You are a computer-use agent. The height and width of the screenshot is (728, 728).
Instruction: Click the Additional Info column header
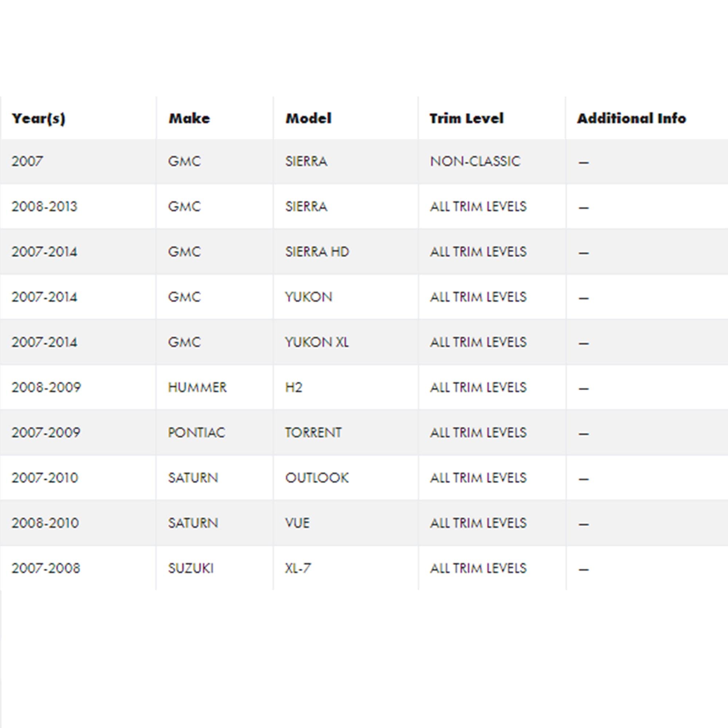(x=632, y=118)
